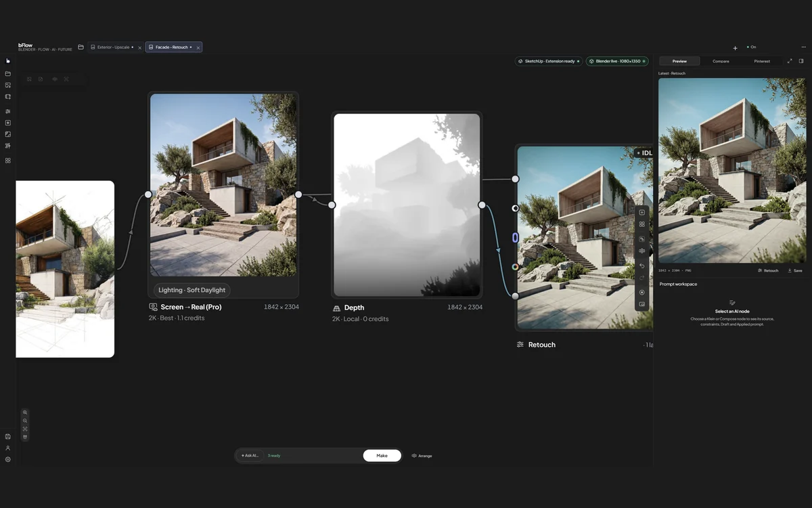Select the hand pointer tool in left sidebar
The image size is (812, 508).
[x=8, y=61]
